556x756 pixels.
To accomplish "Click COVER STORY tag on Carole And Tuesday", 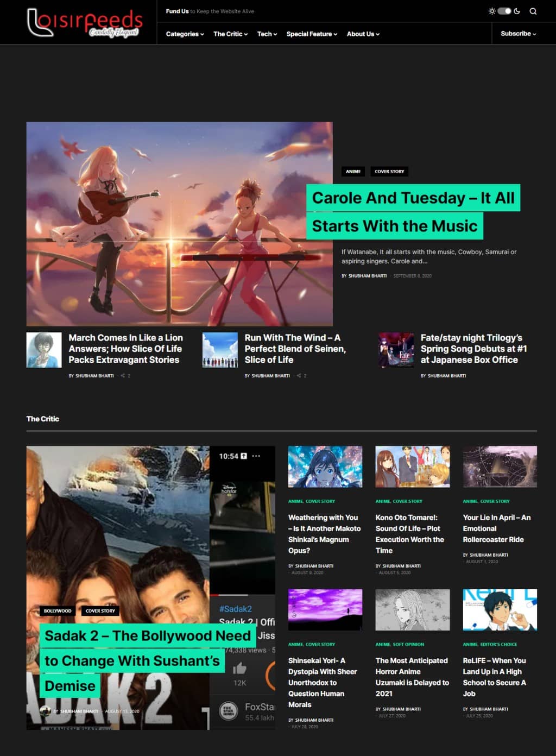I will coord(389,172).
